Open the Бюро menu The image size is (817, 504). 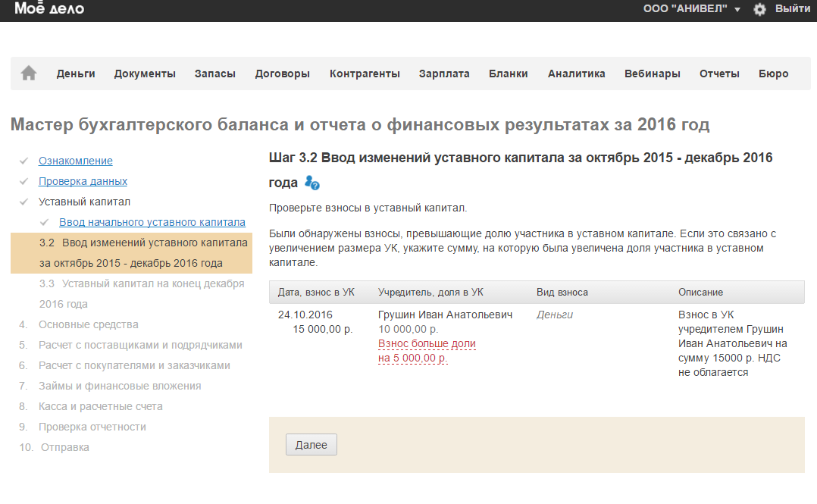774,74
